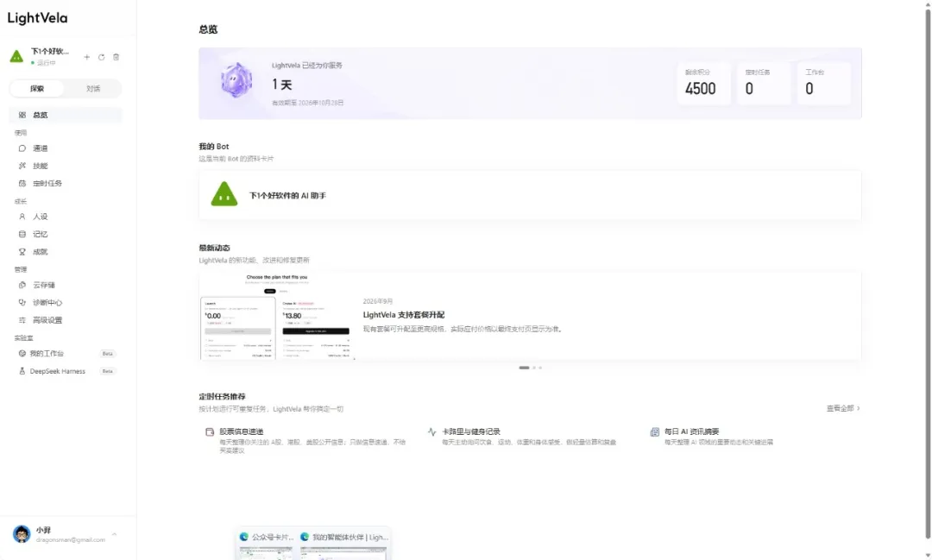Screen dimensions: 932x560
Task: Open the 定时任务 0 stat card
Action: pos(764,83)
